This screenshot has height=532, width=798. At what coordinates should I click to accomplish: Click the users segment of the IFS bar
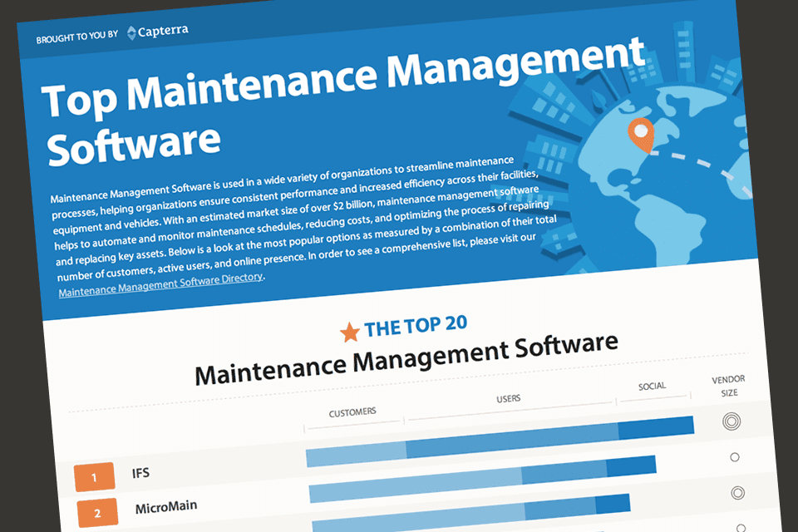point(513,441)
